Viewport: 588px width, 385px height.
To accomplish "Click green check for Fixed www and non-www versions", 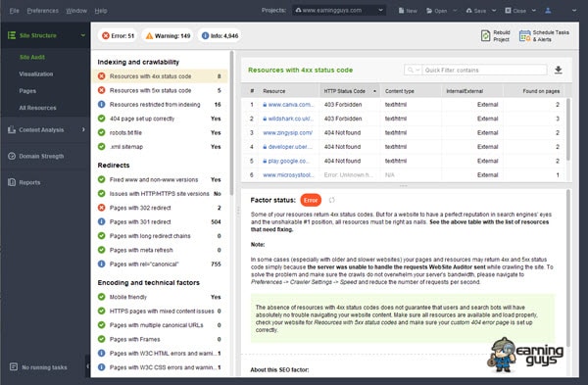I will pos(101,179).
